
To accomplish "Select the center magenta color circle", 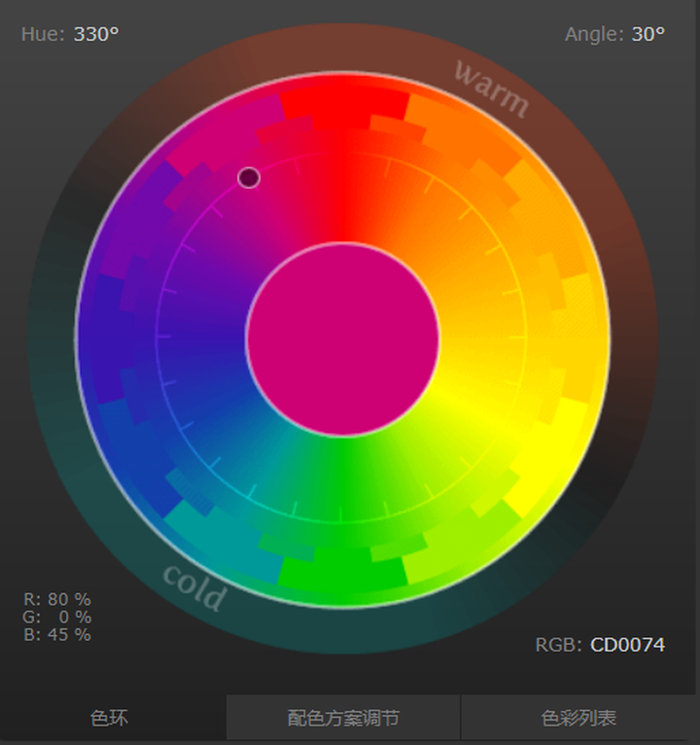I will pos(342,338).
